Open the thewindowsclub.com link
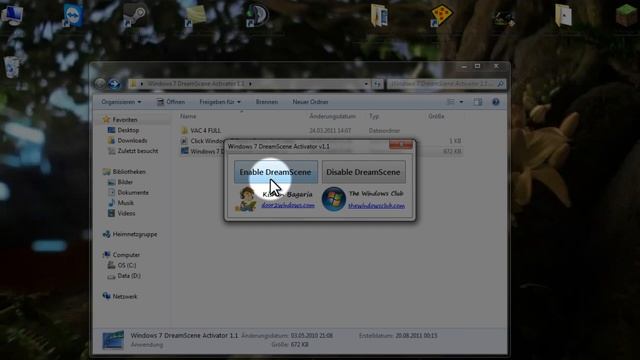The height and width of the screenshot is (360, 640). 376,206
